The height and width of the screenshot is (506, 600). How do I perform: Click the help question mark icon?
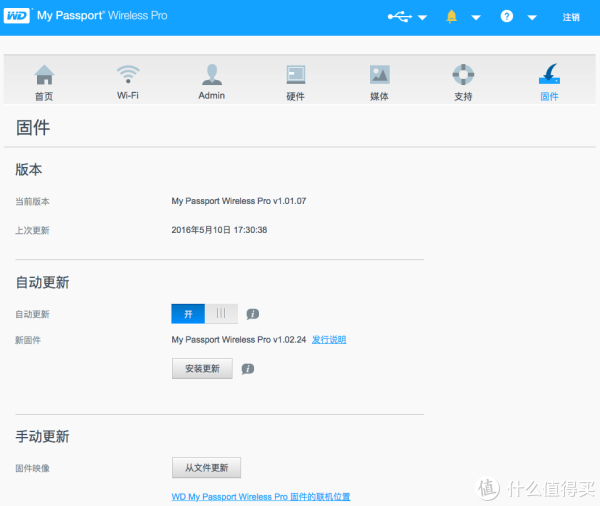pos(507,16)
